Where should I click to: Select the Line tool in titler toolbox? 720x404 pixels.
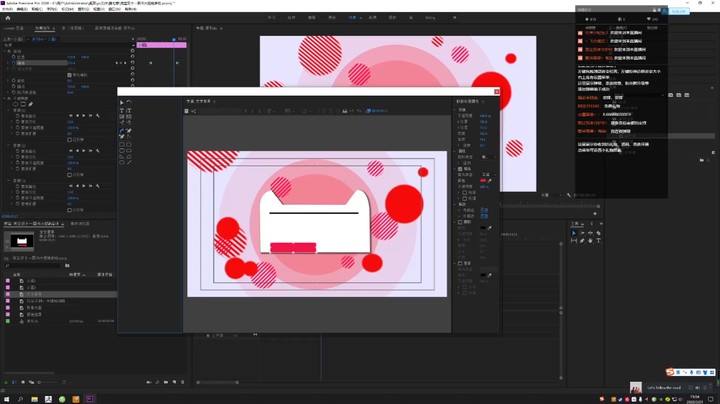(129, 162)
